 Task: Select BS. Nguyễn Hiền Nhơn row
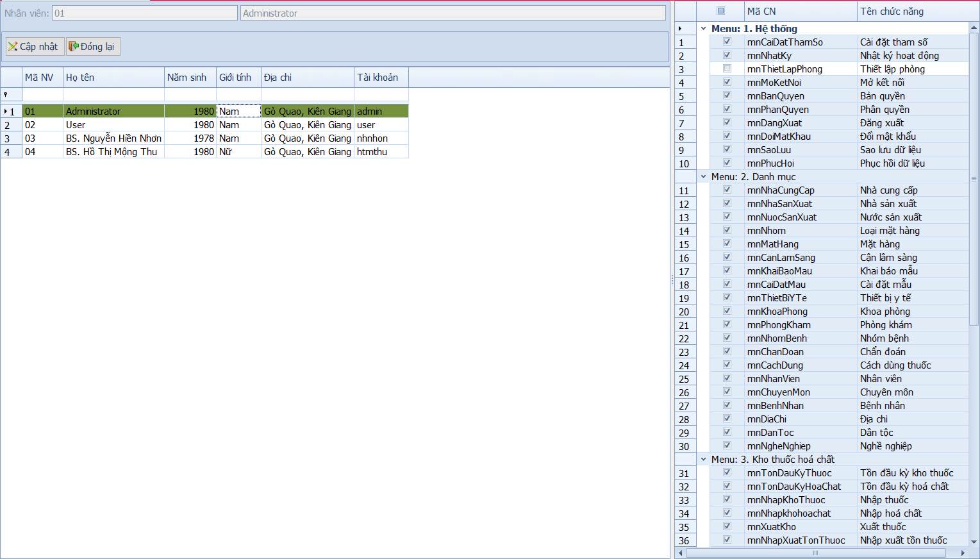click(x=204, y=138)
